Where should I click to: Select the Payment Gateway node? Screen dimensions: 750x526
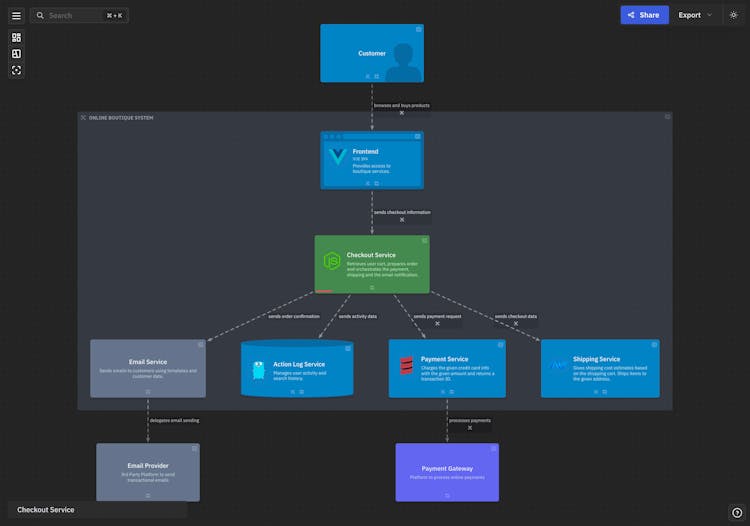(x=446, y=472)
